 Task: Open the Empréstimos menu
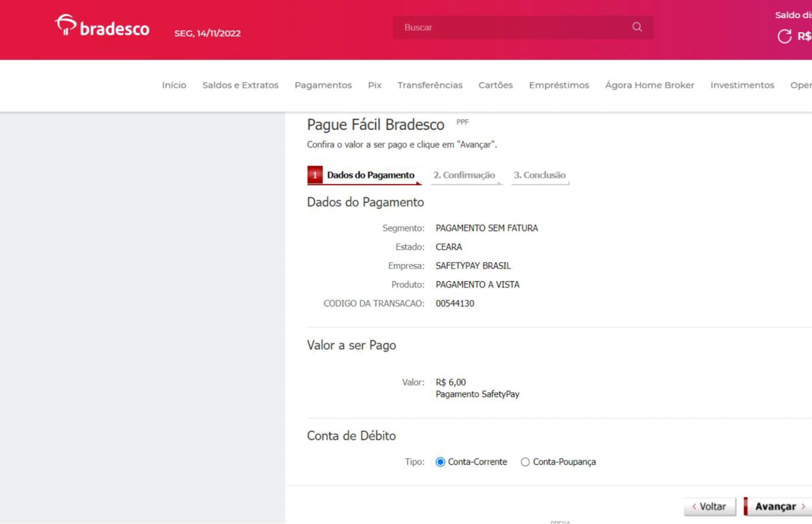click(x=559, y=85)
